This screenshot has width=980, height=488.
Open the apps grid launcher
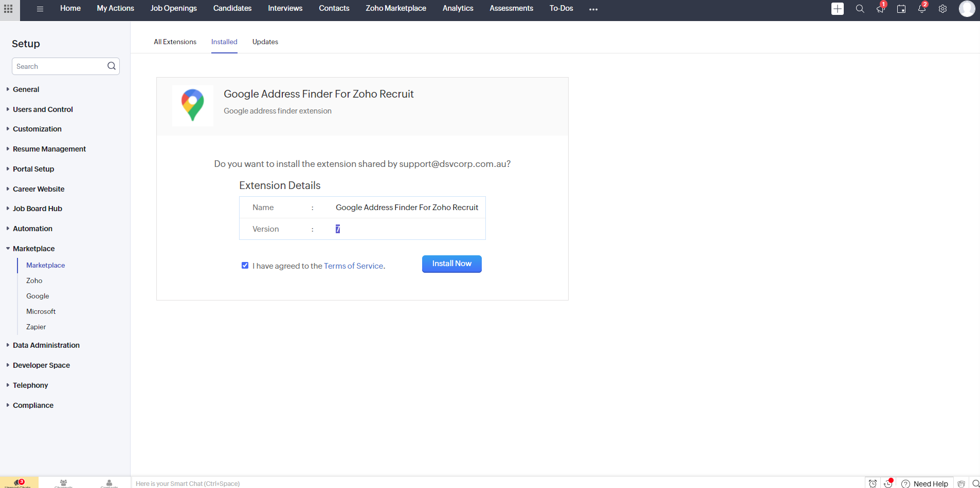(x=8, y=9)
